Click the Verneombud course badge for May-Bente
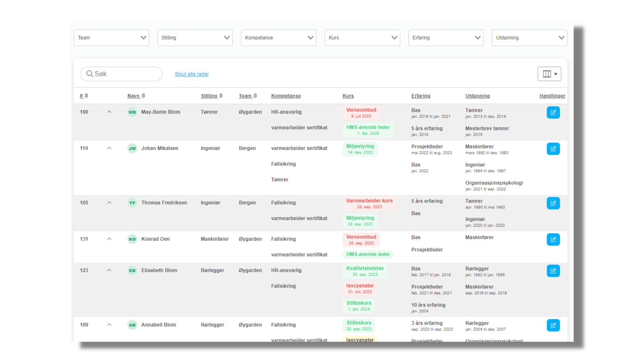Viewport: 644px width, 362px height. click(x=361, y=113)
